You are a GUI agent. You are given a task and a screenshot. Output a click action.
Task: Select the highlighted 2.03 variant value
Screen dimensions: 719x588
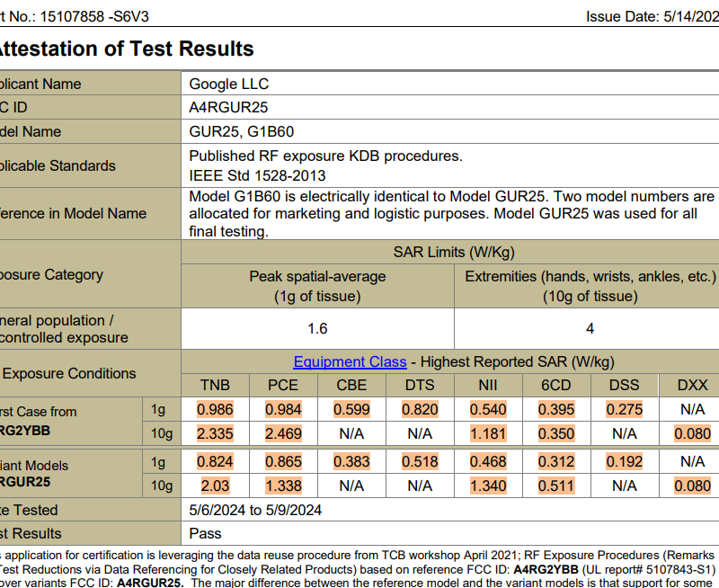(x=215, y=486)
